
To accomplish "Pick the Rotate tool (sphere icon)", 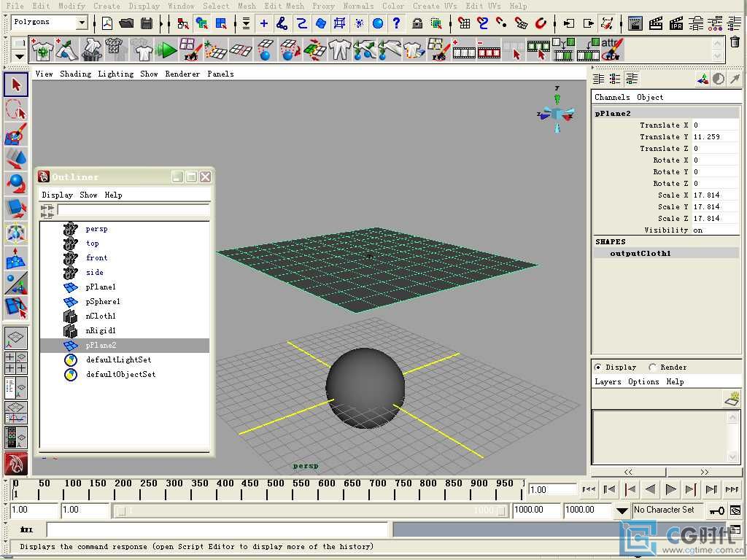I will coord(16,183).
